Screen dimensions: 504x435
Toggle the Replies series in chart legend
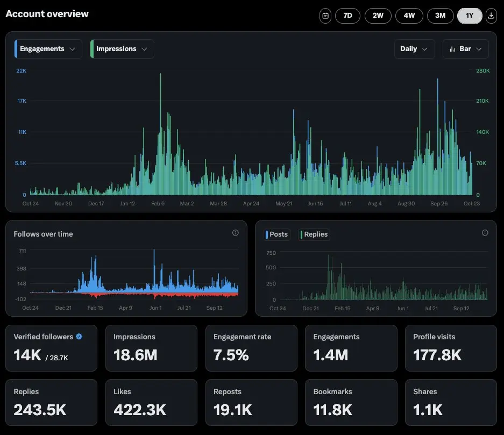point(314,234)
